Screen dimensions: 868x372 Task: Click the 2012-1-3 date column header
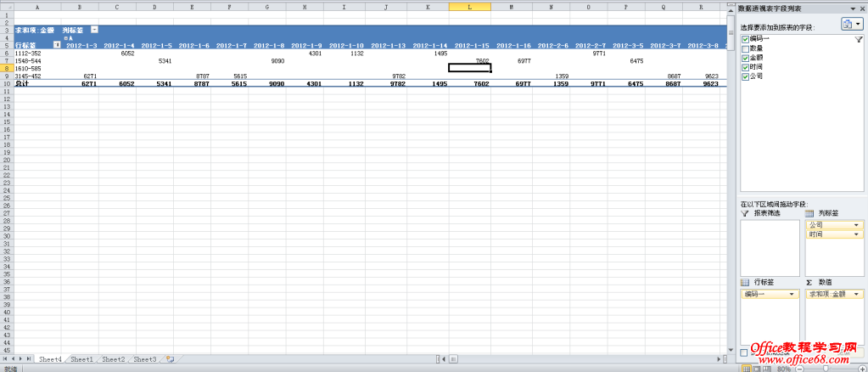[x=82, y=46]
